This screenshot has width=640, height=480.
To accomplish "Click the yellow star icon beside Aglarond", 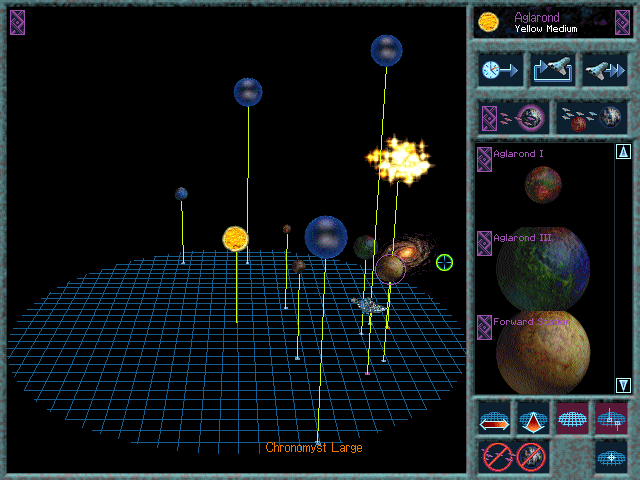I will point(488,22).
